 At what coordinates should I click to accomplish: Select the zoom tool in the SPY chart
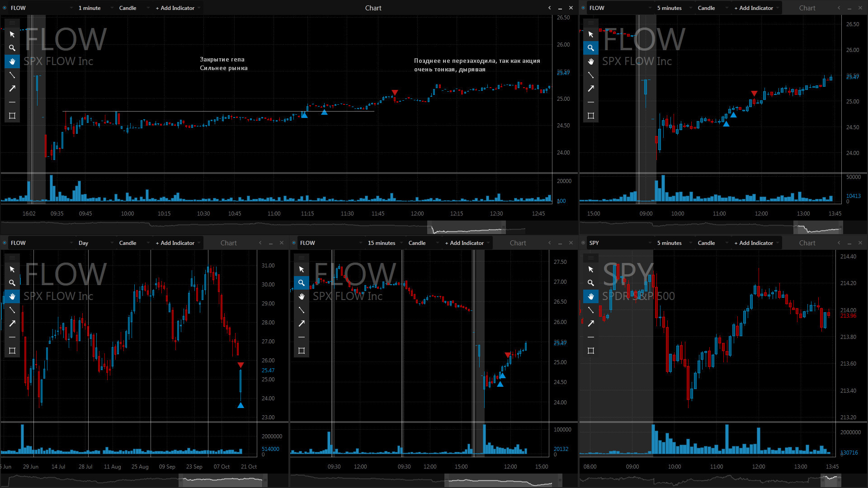(591, 283)
